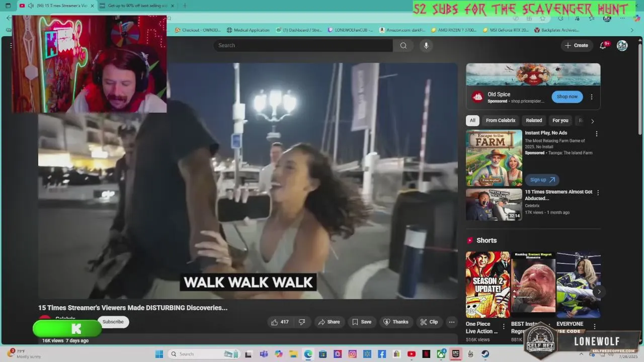Type in the YouTube Search field
Viewport: 644px width, 362px height.
click(x=303, y=45)
